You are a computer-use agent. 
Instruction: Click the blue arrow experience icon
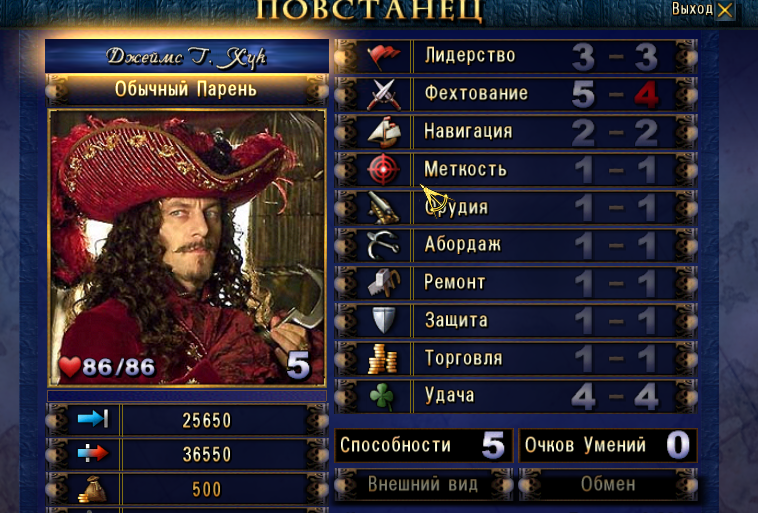pyautogui.click(x=93, y=419)
